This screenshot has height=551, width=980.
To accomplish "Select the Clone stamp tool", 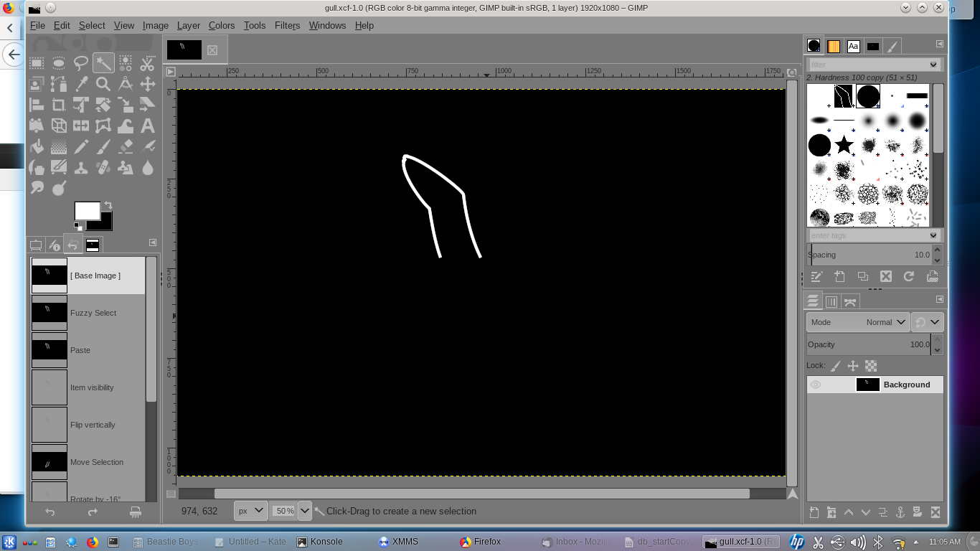I will click(x=81, y=167).
